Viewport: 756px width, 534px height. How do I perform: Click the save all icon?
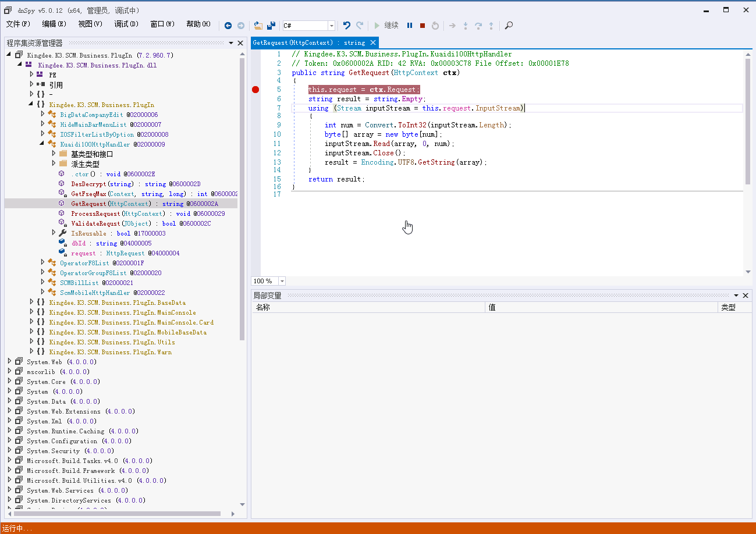[x=271, y=26]
